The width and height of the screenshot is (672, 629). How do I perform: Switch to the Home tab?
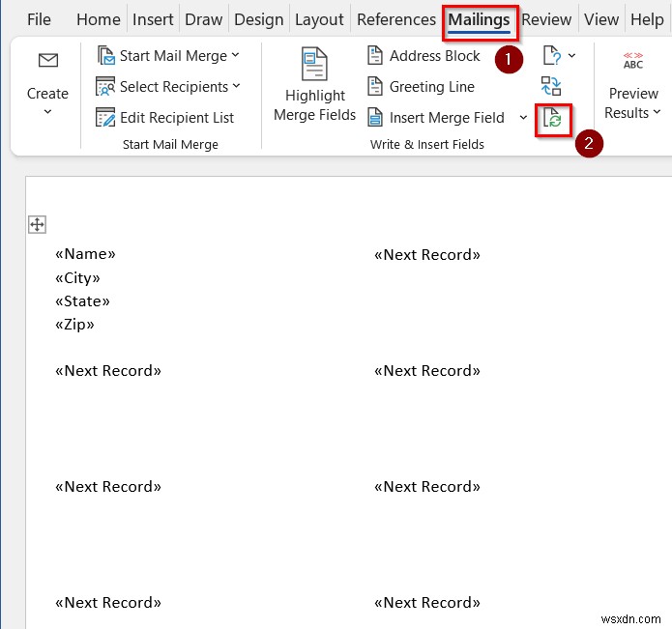point(99,19)
